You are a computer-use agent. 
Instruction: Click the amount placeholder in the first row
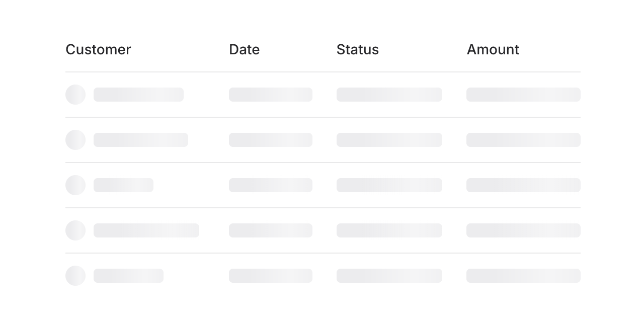[x=523, y=95]
